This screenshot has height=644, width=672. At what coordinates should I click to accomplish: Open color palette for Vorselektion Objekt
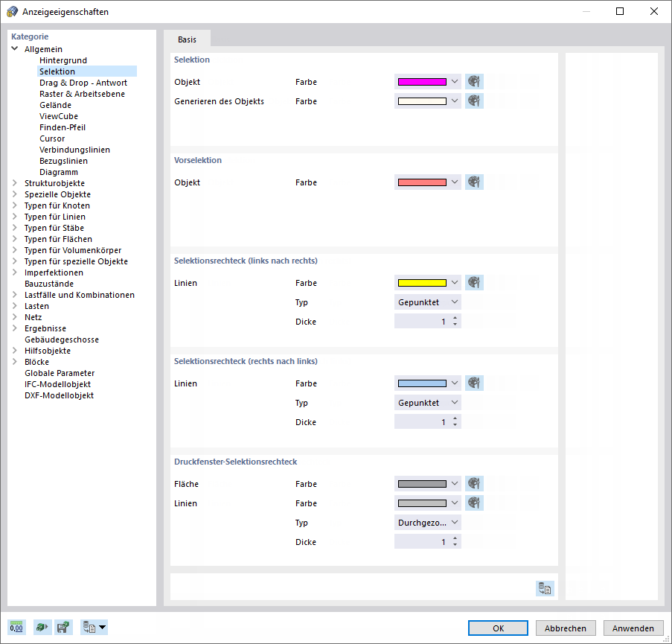click(474, 182)
